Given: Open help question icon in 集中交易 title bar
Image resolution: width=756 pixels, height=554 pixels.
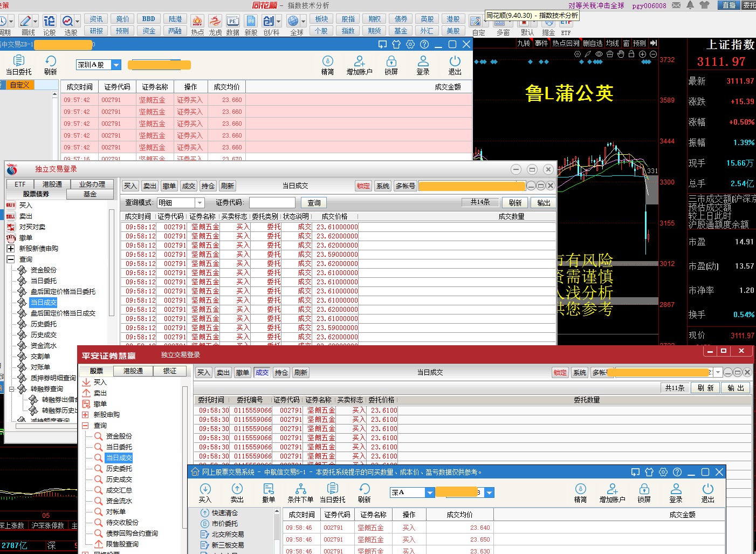Looking at the screenshot, I should [x=424, y=44].
